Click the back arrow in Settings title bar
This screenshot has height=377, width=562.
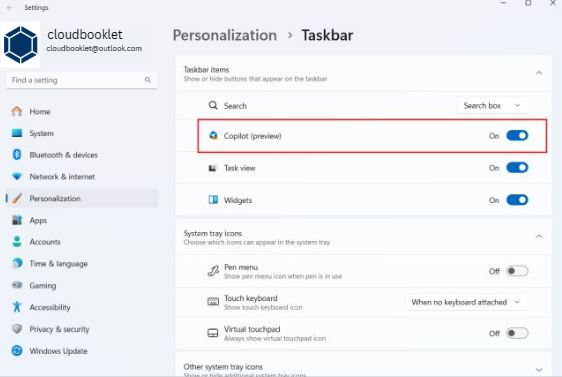click(10, 8)
